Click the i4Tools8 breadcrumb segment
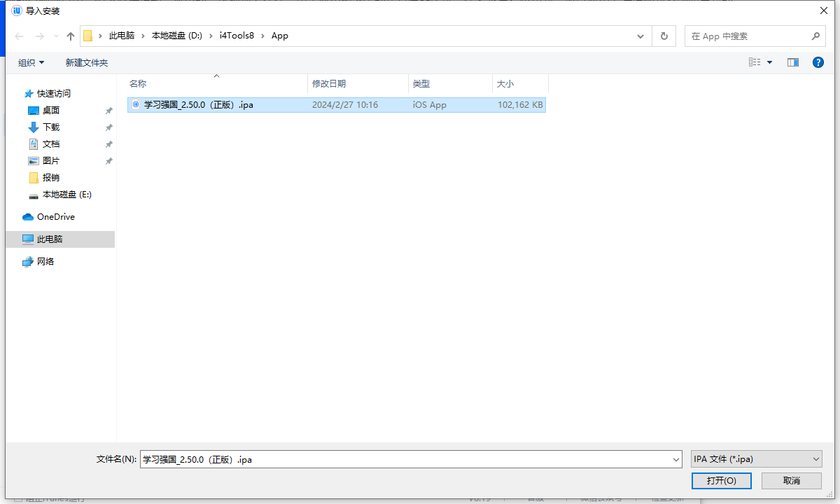 point(237,36)
